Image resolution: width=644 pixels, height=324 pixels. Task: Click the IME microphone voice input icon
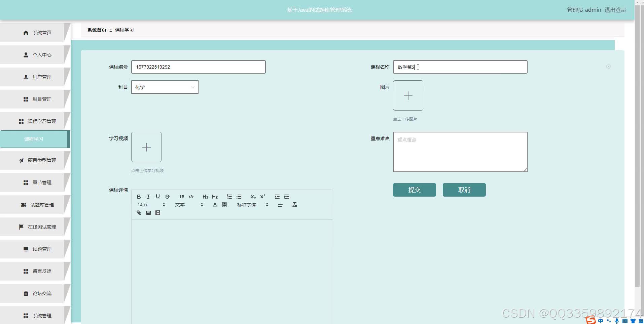point(617,321)
